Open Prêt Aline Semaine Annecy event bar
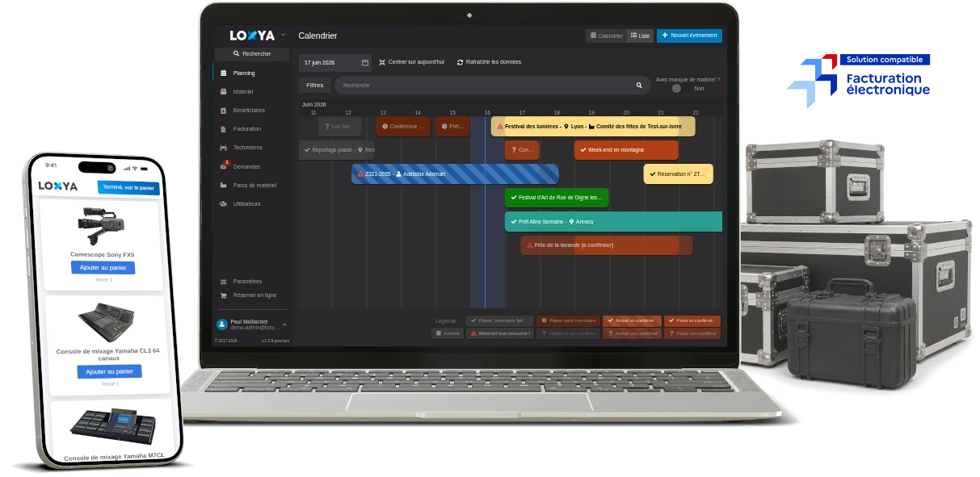980x477 pixels. [x=613, y=221]
